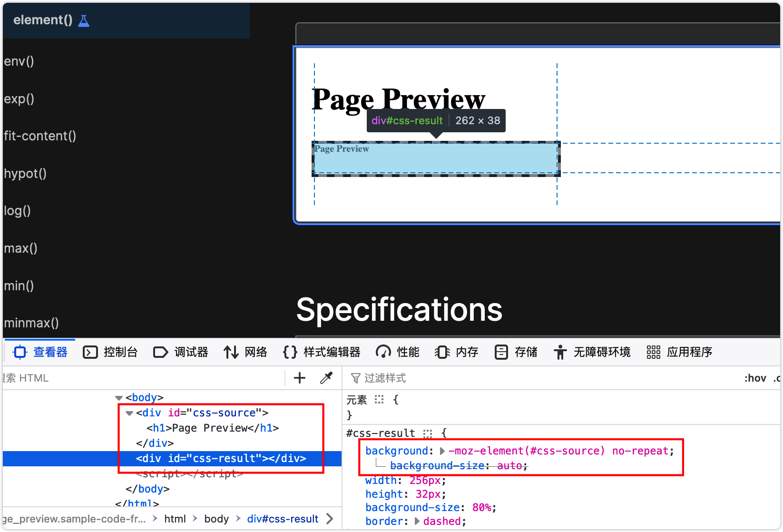Activate the eyedropper color picker icon
The width and height of the screenshot is (783, 532).
tap(326, 378)
